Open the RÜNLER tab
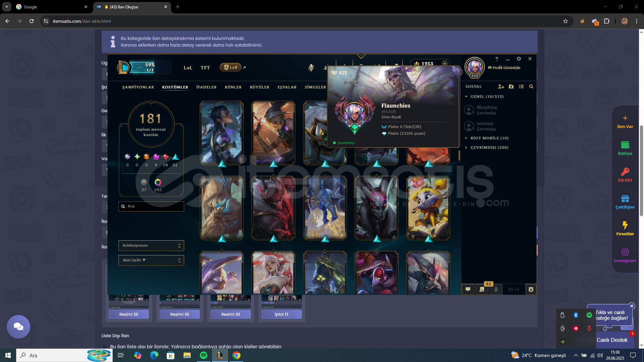This screenshot has height=362, width=644. click(x=233, y=87)
